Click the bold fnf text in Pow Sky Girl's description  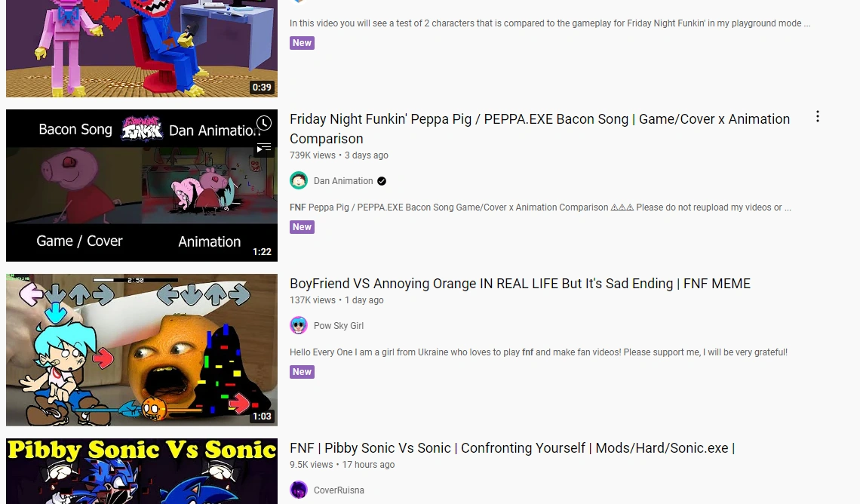point(527,352)
